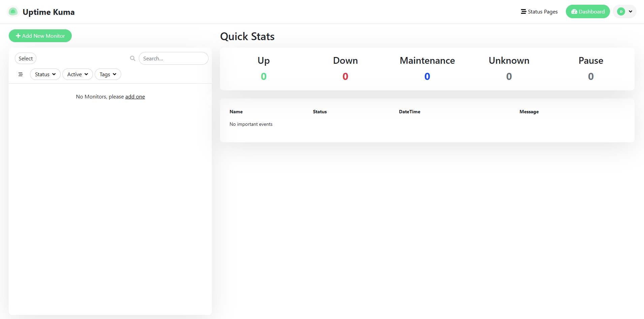Open the profile menu chevron
644x319 pixels.
point(631,12)
